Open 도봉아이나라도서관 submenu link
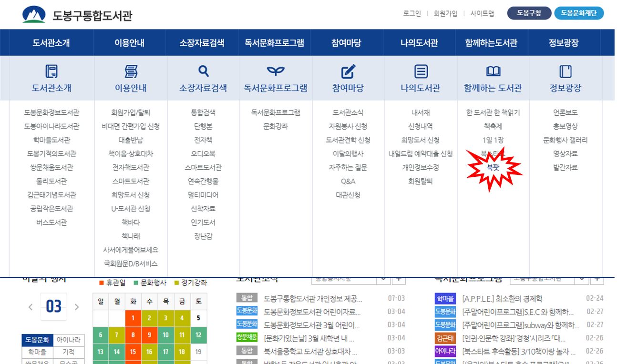The width and height of the screenshot is (617, 364). pyautogui.click(x=51, y=126)
